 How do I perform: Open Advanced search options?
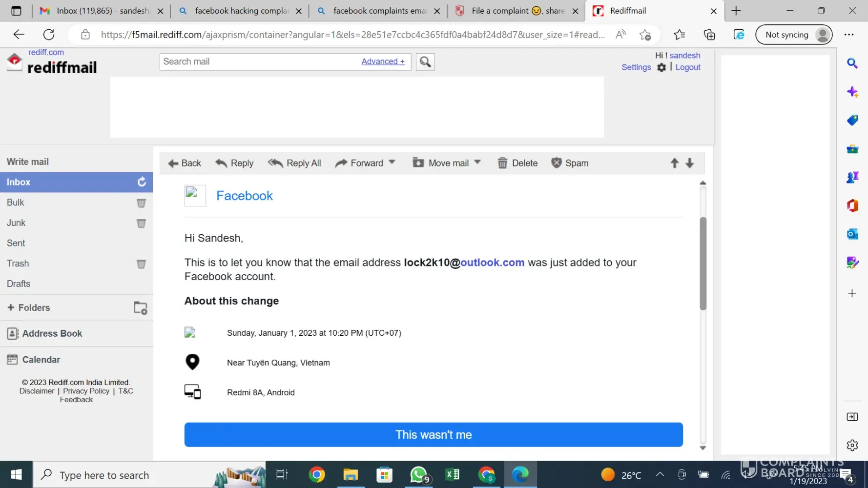coord(383,61)
